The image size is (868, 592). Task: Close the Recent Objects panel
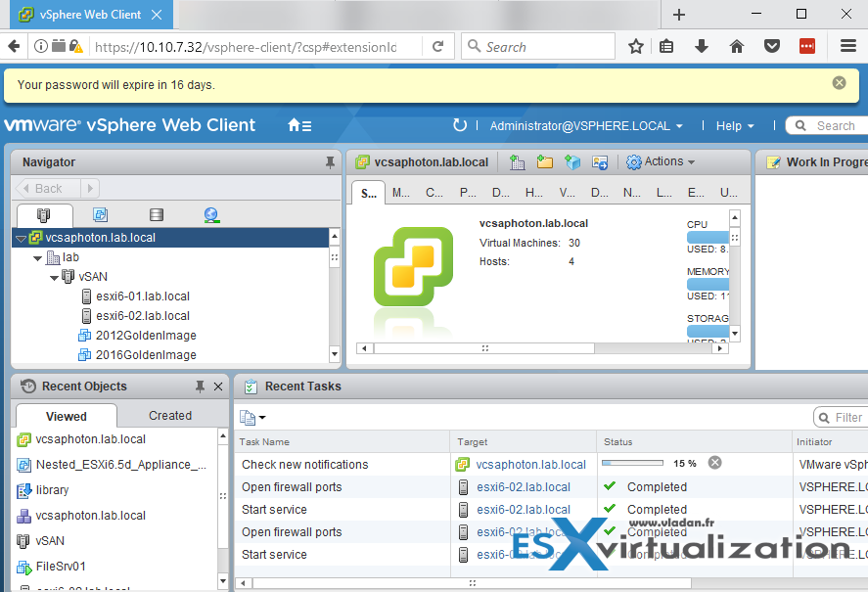point(218,387)
